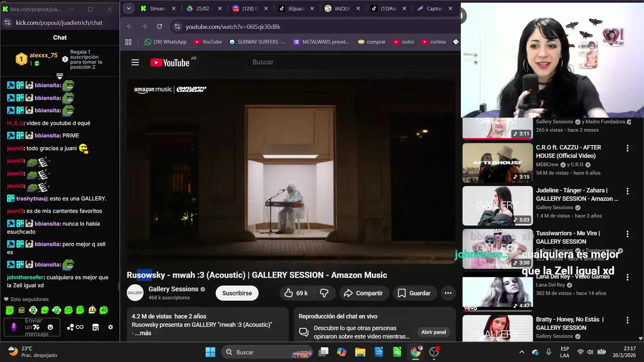
Task: Open AFTER HOUSE video thumbnail
Action: [x=498, y=163]
